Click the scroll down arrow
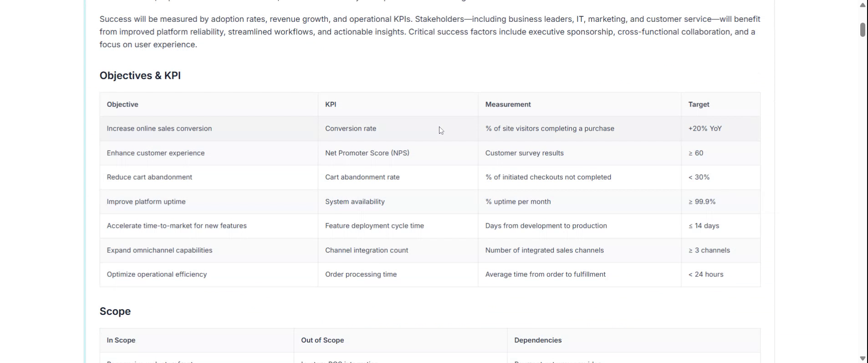Image resolution: width=868 pixels, height=363 pixels. 862,358
